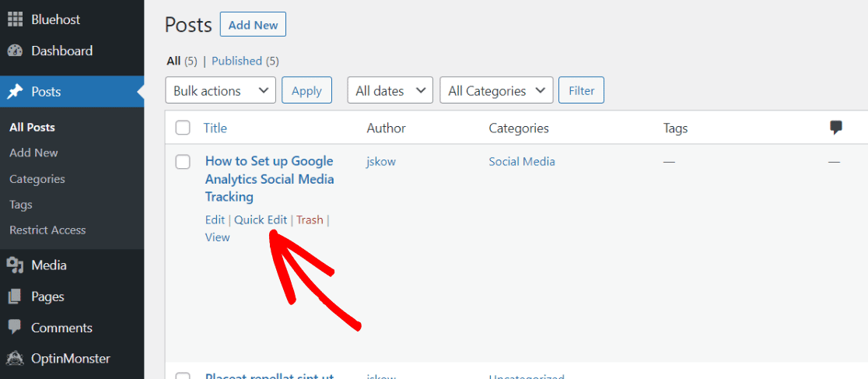Sort by the Title column header
The image size is (868, 379).
[x=215, y=128]
